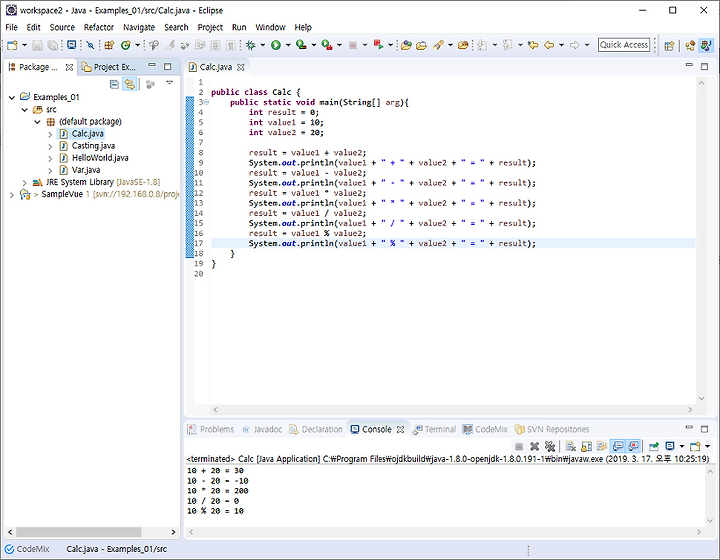Viewport: 720px width, 560px height.
Task: Select Var.java in Package Explorer
Action: (x=86, y=170)
